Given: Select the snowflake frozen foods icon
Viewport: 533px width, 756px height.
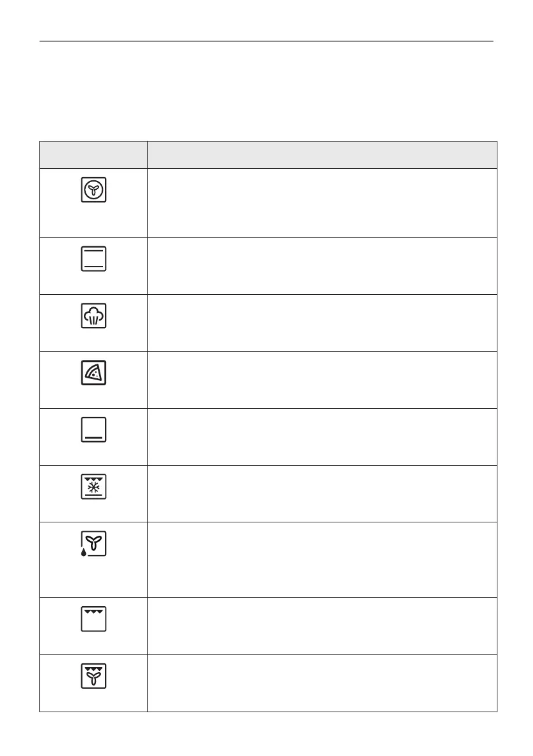Looking at the screenshot, I should (93, 487).
